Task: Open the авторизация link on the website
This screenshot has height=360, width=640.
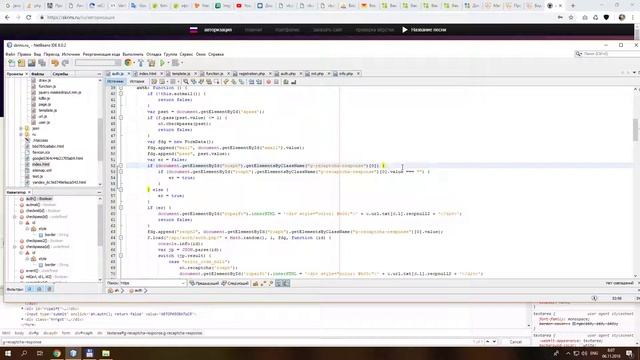Action: pyautogui.click(x=218, y=30)
